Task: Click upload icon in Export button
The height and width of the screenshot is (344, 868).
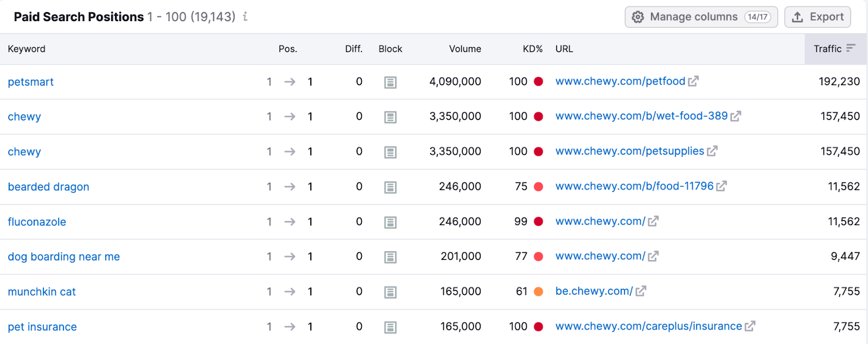Action: [797, 17]
